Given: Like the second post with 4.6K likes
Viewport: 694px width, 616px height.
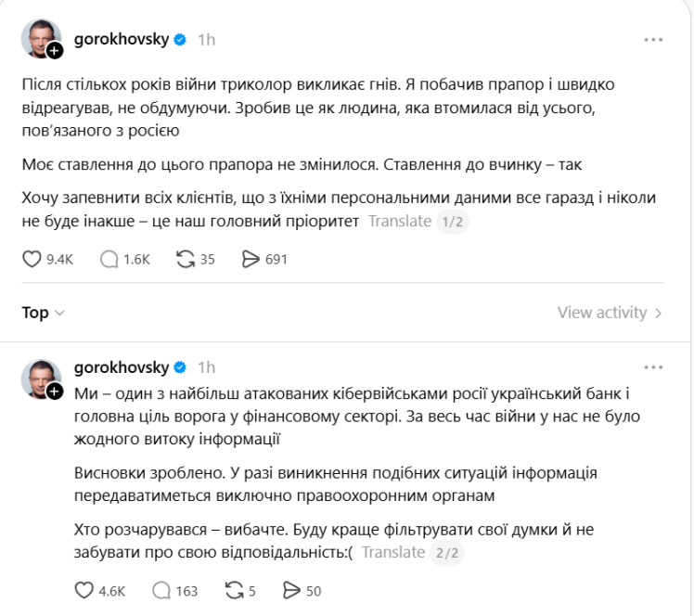Looking at the screenshot, I should point(84,590).
